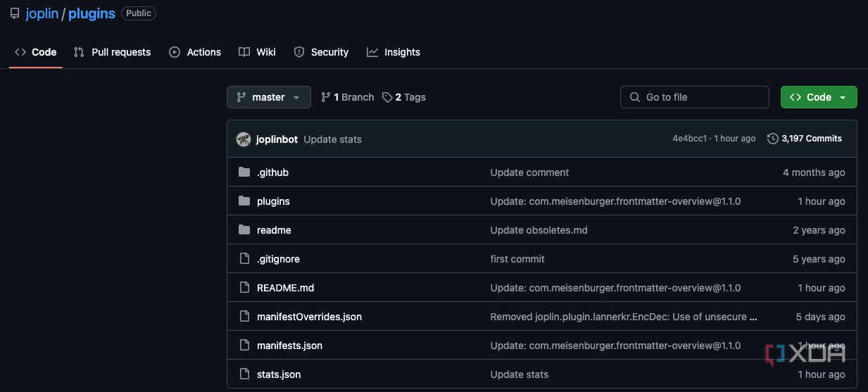868x392 pixels.
Task: Open the Pull requests tab
Action: pos(112,52)
